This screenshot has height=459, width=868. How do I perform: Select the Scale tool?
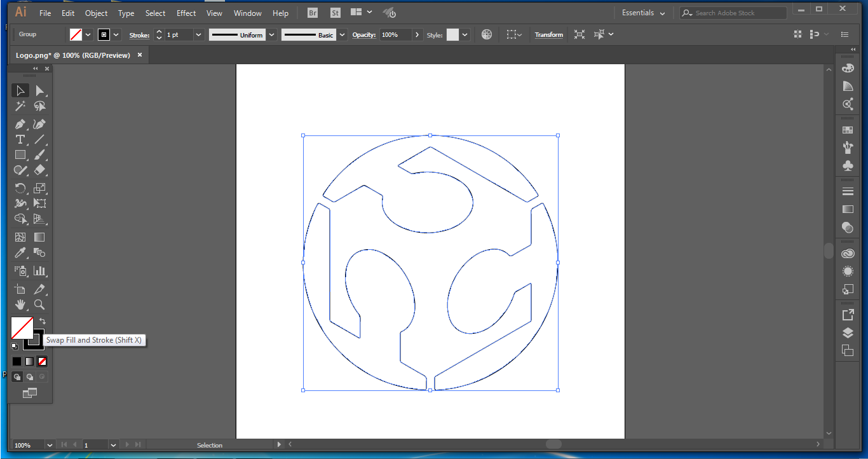click(x=39, y=188)
